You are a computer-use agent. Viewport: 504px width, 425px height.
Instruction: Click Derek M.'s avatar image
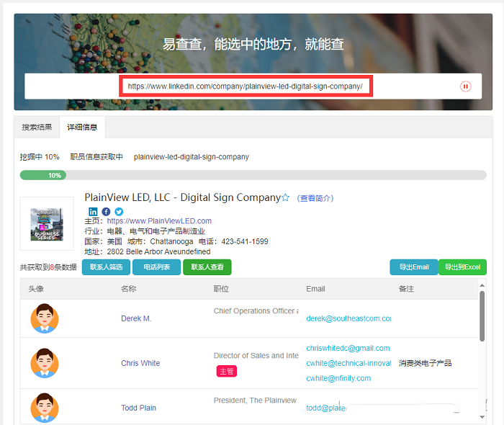(x=45, y=318)
